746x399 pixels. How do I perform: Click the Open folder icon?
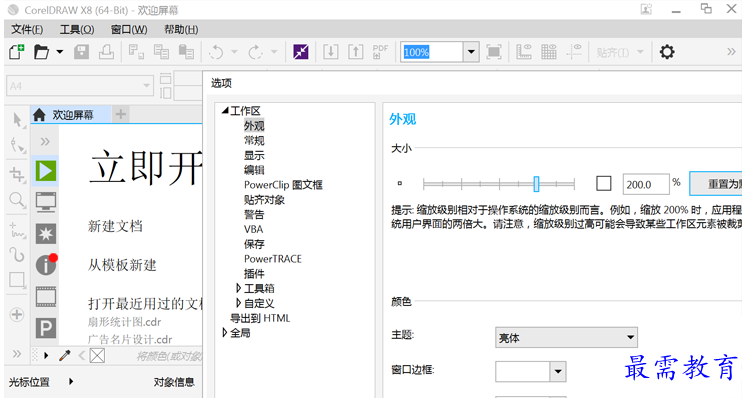[x=41, y=52]
